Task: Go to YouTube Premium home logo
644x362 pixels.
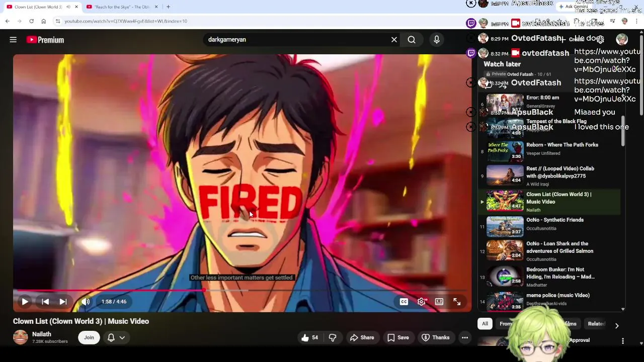Action: click(x=45, y=40)
